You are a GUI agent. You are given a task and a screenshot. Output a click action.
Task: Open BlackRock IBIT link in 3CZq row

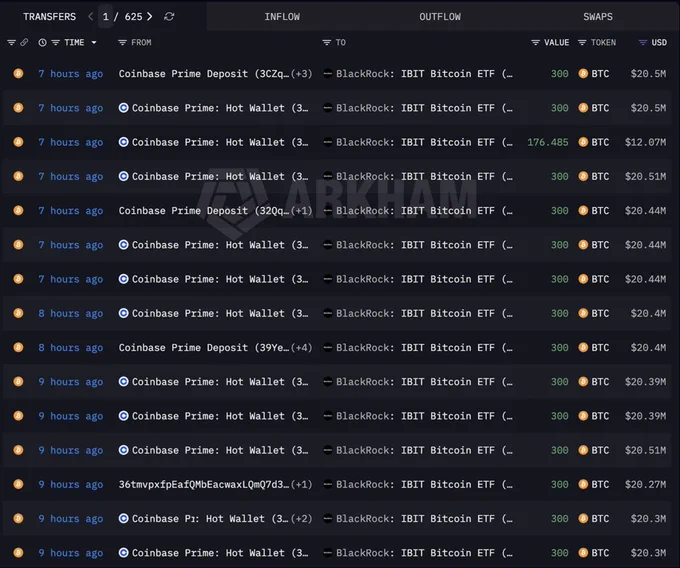click(424, 74)
